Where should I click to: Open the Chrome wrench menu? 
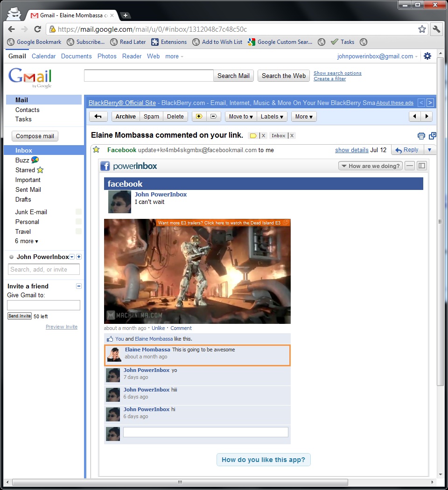pyautogui.click(x=436, y=29)
